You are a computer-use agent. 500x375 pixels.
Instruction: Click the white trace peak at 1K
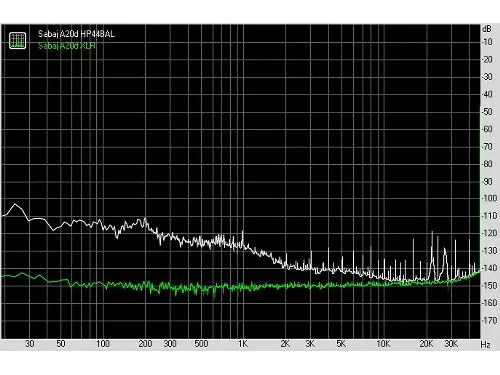[243, 232]
